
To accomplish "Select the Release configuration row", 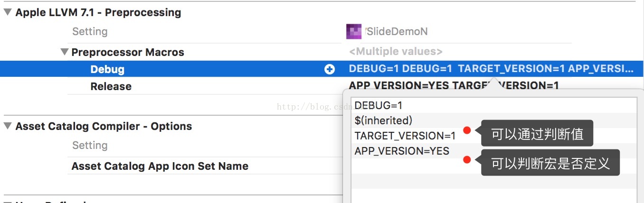I will (111, 86).
